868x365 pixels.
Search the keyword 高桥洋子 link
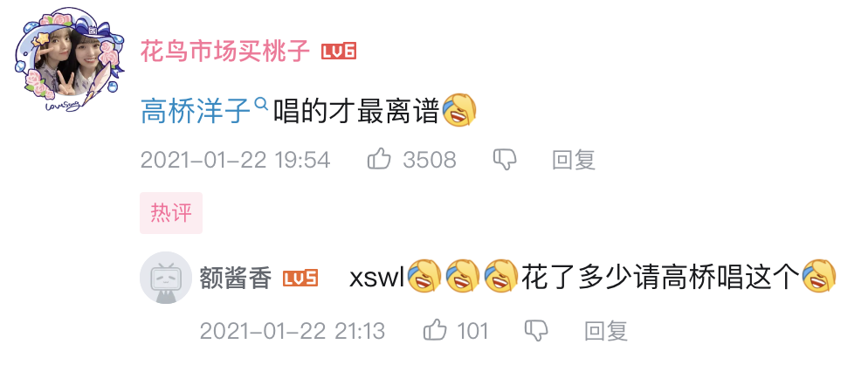[196, 110]
